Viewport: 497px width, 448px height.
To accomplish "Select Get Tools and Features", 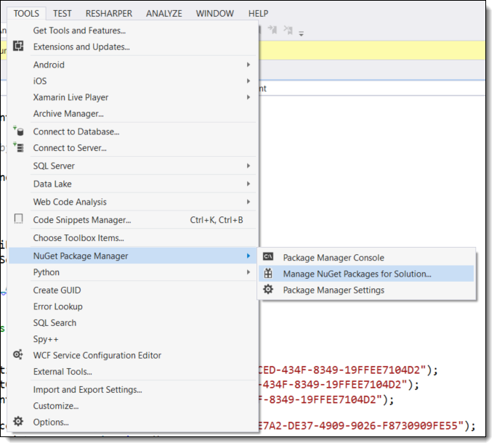I will click(x=132, y=30).
